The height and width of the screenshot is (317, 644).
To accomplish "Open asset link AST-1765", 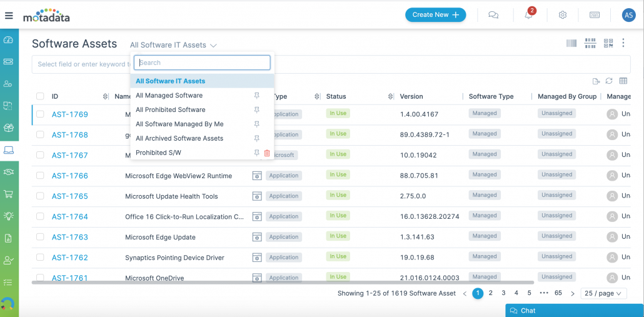I will click(x=70, y=196).
